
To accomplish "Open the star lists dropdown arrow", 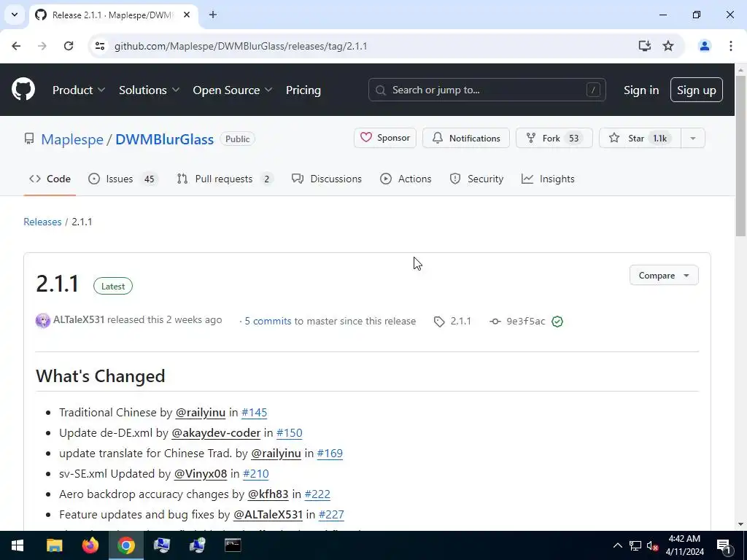I will pyautogui.click(x=693, y=138).
